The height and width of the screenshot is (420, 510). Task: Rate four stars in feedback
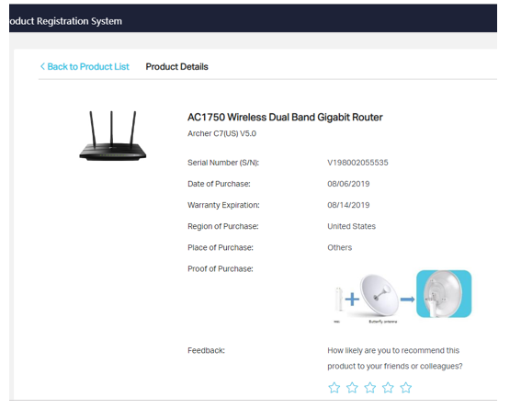388,388
